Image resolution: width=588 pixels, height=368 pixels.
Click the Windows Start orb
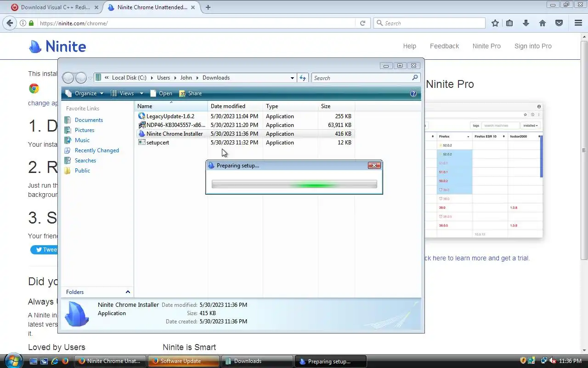coord(13,360)
